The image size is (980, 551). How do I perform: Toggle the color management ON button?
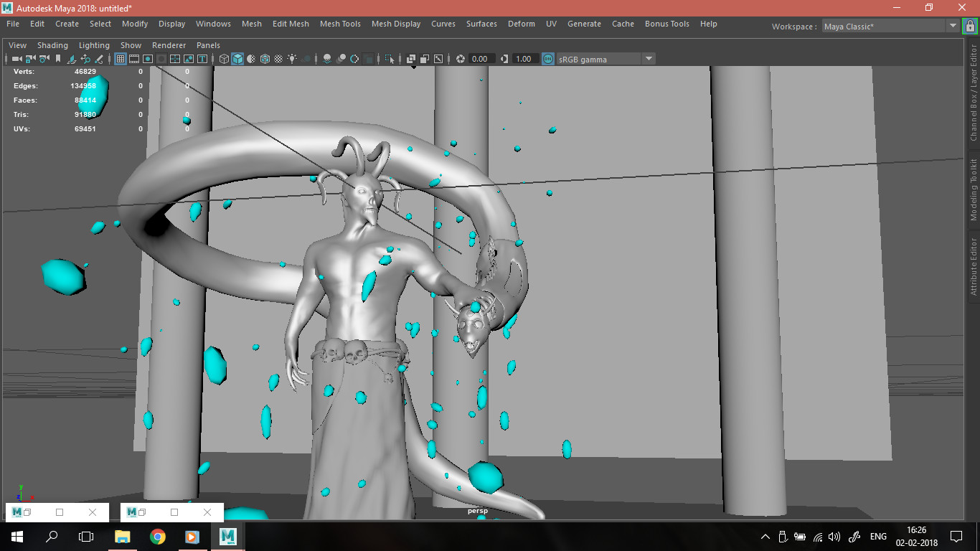click(548, 59)
